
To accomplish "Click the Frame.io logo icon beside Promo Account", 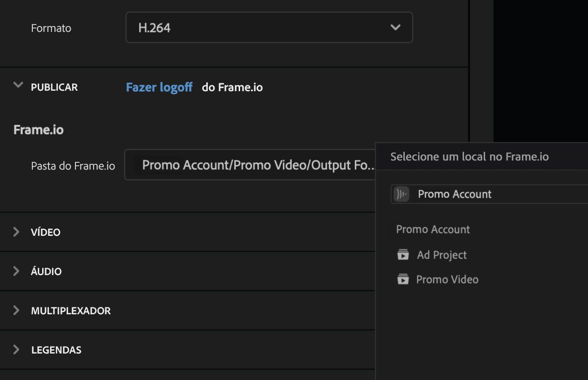I will (401, 194).
